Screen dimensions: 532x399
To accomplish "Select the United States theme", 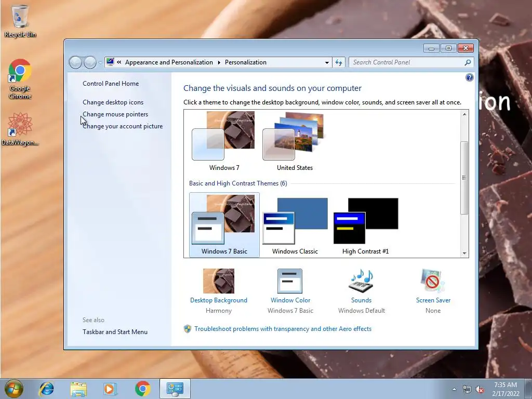I will 295,141.
